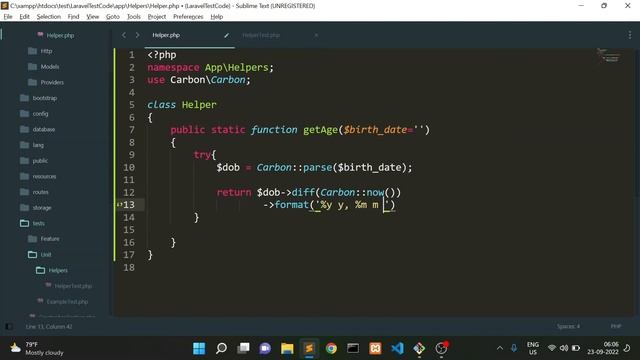Open File Explorer from the taskbar
The image size is (640, 360).
click(x=287, y=348)
